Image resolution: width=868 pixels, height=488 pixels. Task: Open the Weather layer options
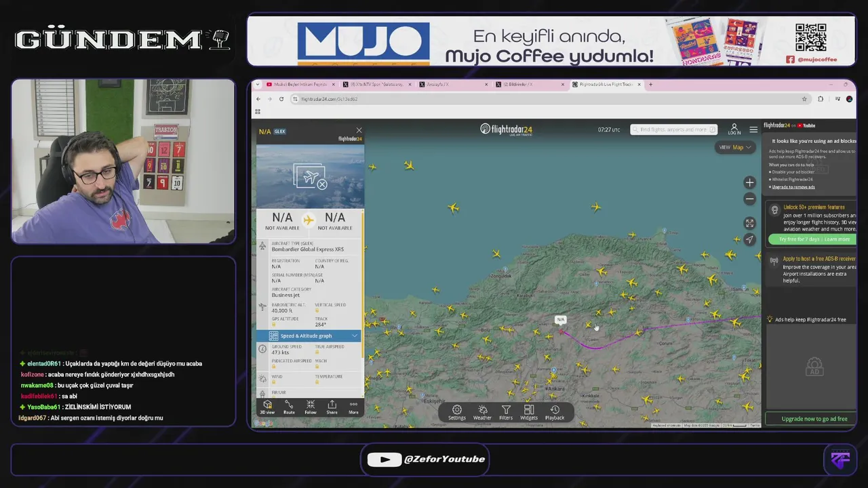(482, 413)
